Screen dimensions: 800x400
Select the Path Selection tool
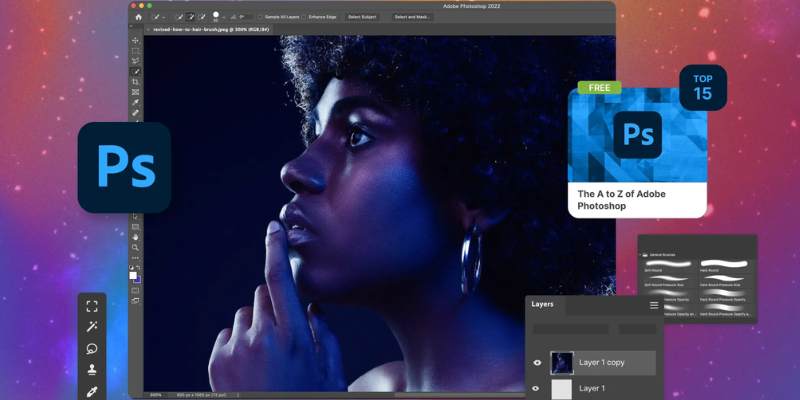pyautogui.click(x=135, y=216)
